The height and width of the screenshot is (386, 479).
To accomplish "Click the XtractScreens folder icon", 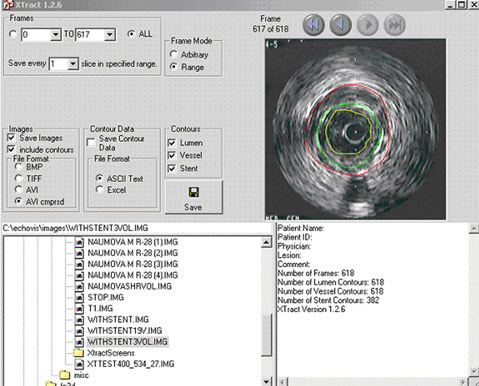I will (78, 353).
